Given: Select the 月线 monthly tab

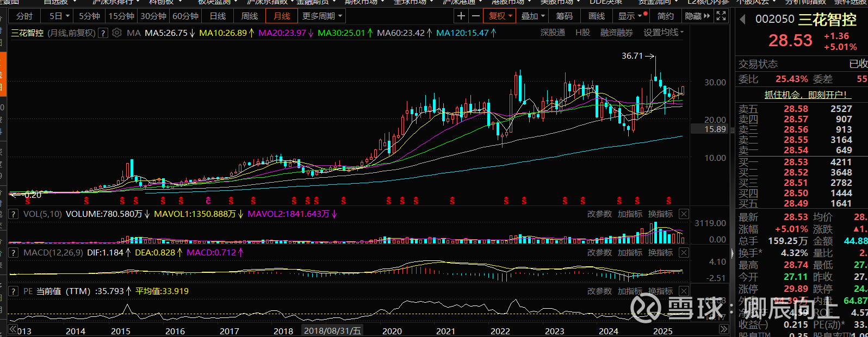Looking at the screenshot, I should [282, 16].
